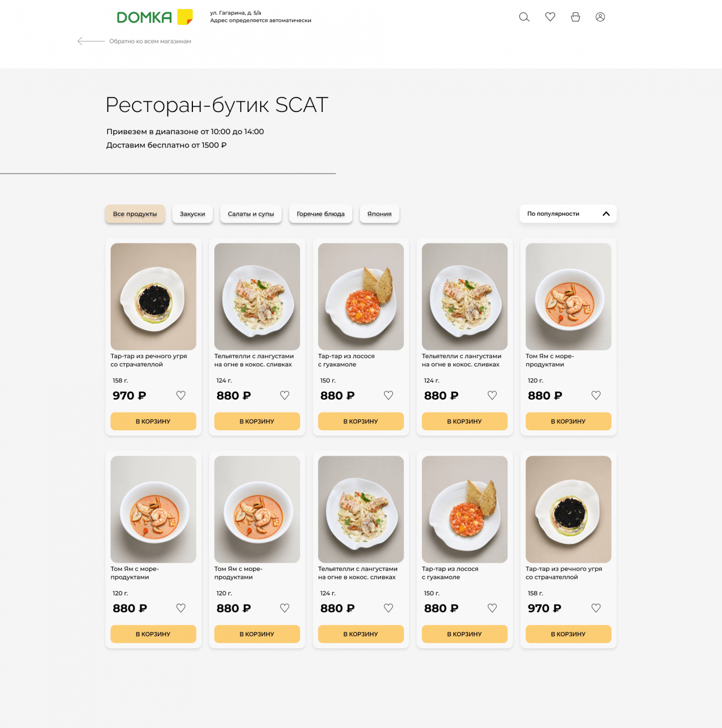722x728 pixels.
Task: Favorite the 970 ₽ eel tartare in first row
Action: [x=181, y=395]
